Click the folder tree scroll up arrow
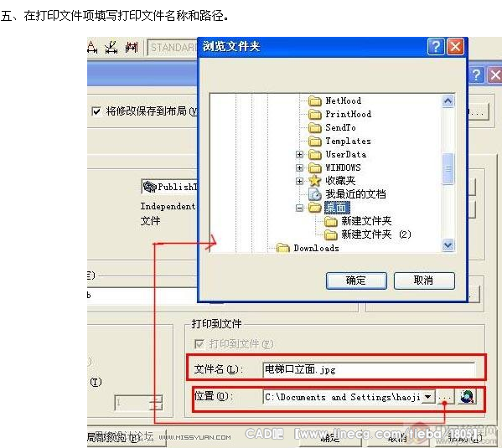This screenshot has height=448, width=502. coord(448,101)
